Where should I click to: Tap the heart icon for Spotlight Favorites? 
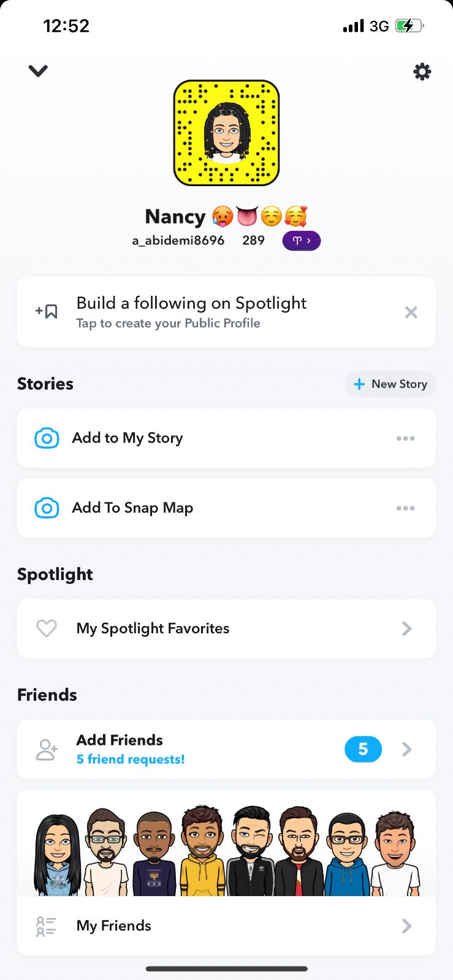tap(47, 628)
